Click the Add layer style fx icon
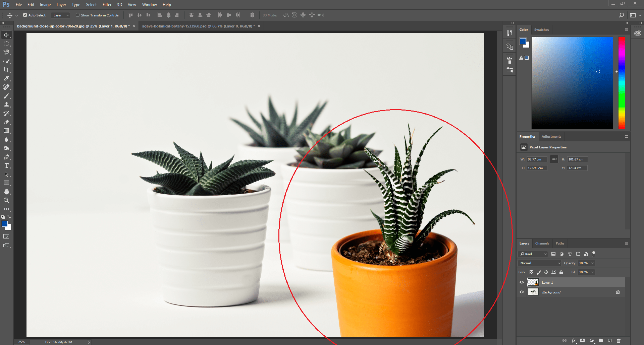Screen dimensions: 644x345 click(574, 341)
